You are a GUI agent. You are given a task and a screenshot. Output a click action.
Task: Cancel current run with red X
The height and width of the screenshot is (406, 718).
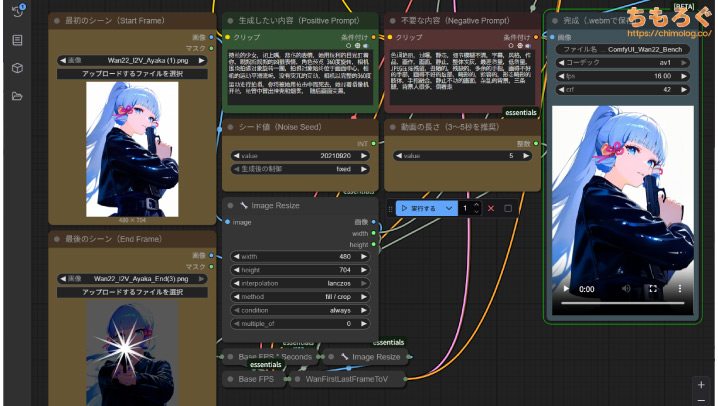pyautogui.click(x=491, y=208)
